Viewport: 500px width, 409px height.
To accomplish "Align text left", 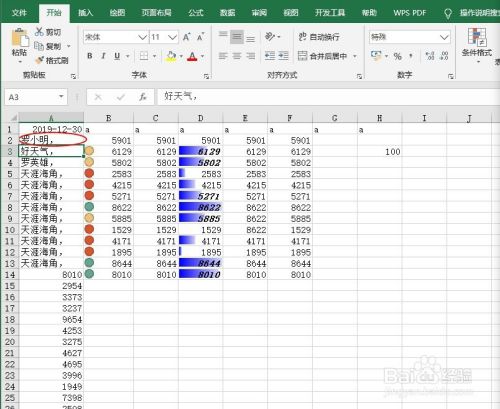I will coord(223,56).
